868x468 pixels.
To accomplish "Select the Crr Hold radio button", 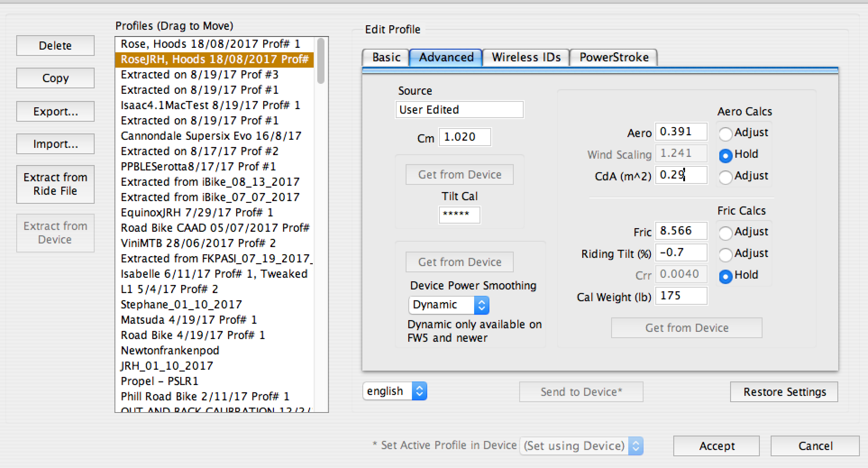I will point(725,276).
